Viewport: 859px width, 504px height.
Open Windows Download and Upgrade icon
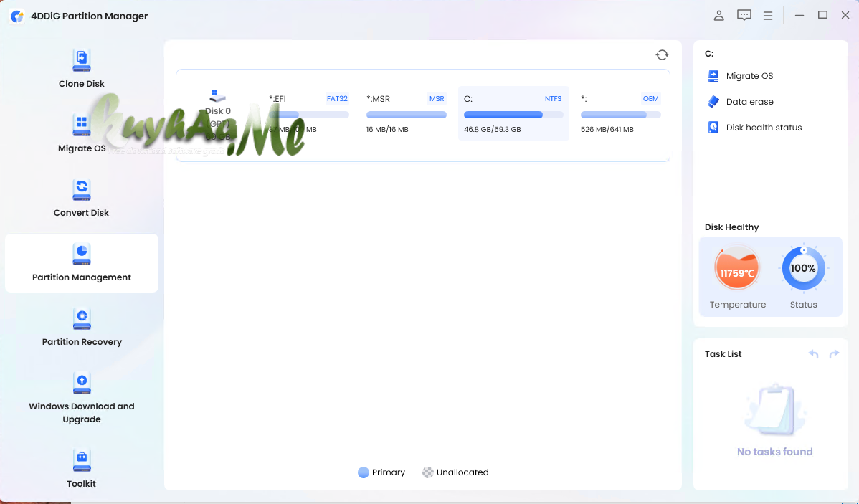pyautogui.click(x=82, y=383)
